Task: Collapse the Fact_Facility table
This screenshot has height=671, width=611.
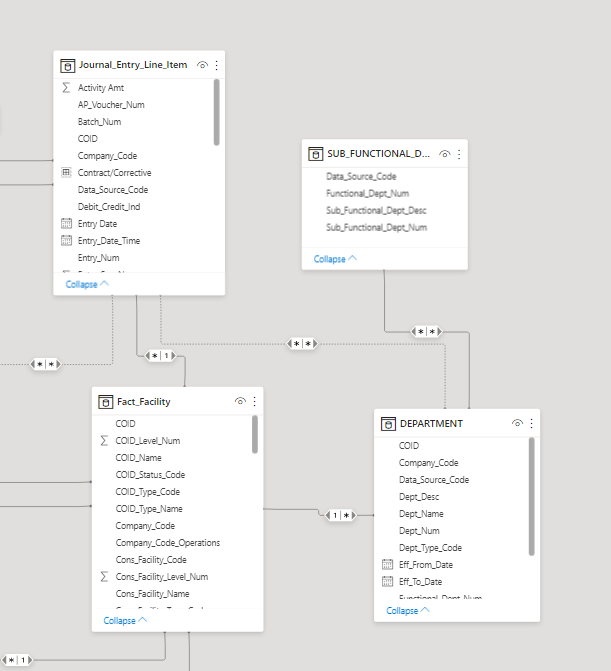Action: (125, 621)
